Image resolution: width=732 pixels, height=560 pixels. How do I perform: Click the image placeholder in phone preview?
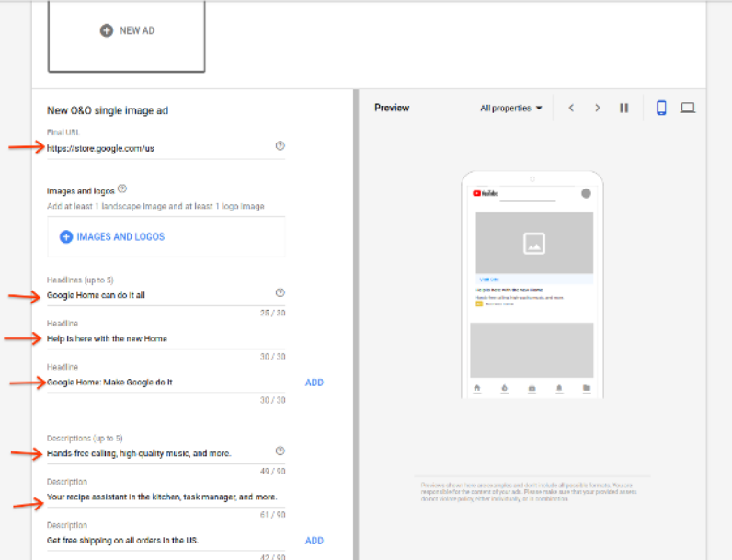[533, 243]
